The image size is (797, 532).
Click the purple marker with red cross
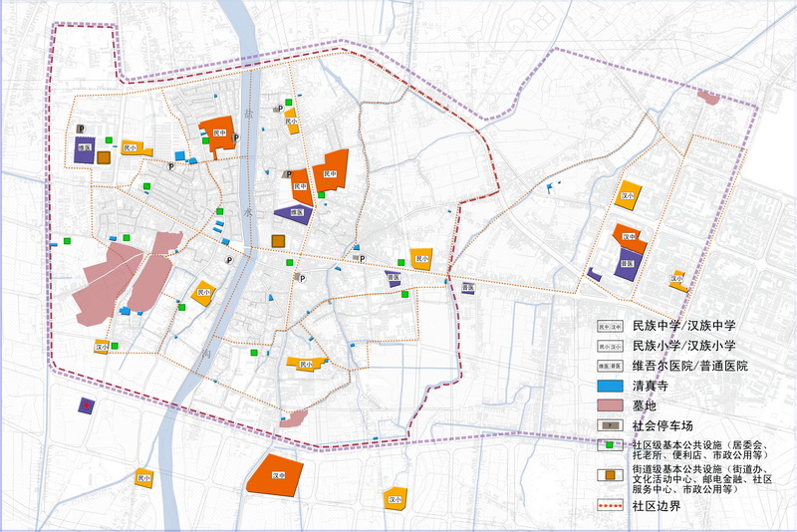pos(89,405)
